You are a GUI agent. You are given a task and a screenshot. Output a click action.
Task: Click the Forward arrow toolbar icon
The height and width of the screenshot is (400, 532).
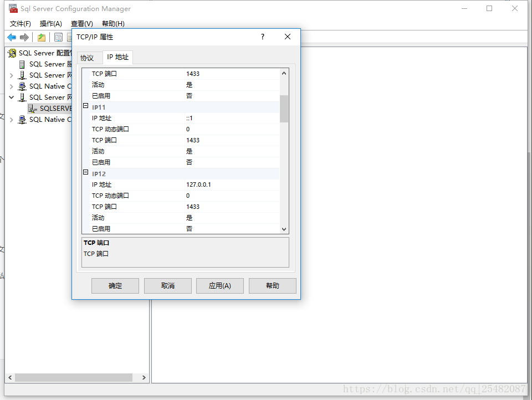pyautogui.click(x=24, y=37)
